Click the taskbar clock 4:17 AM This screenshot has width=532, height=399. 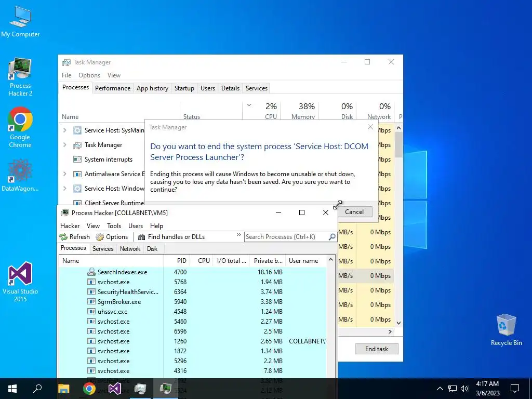487,389
